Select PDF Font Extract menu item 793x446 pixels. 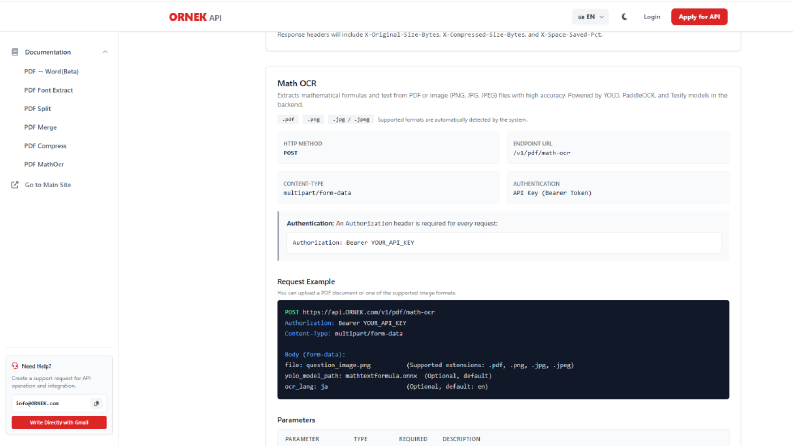coord(49,90)
